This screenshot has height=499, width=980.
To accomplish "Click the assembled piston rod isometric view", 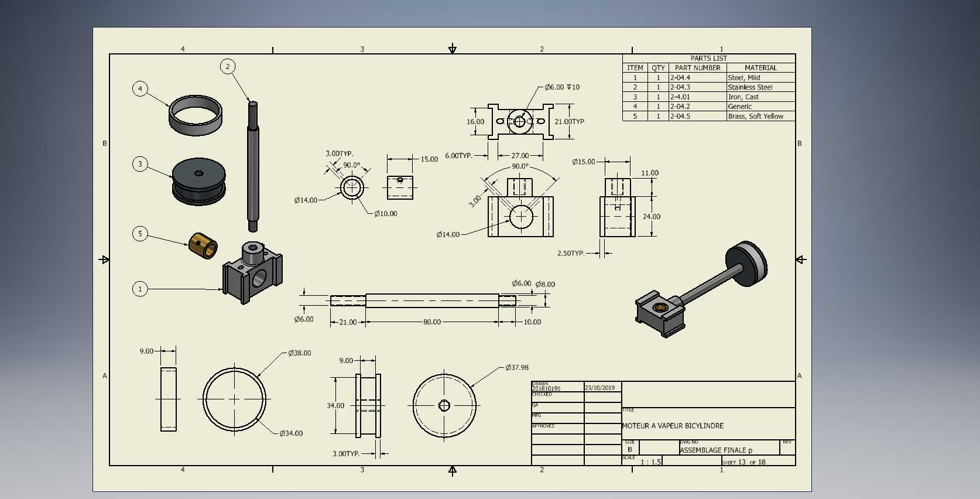I will pos(701,289).
